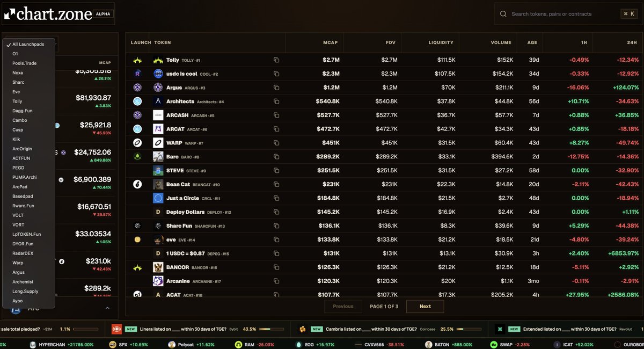Choose the PUMP.Archi launchpad filter
This screenshot has width=644, height=349.
[28, 177]
